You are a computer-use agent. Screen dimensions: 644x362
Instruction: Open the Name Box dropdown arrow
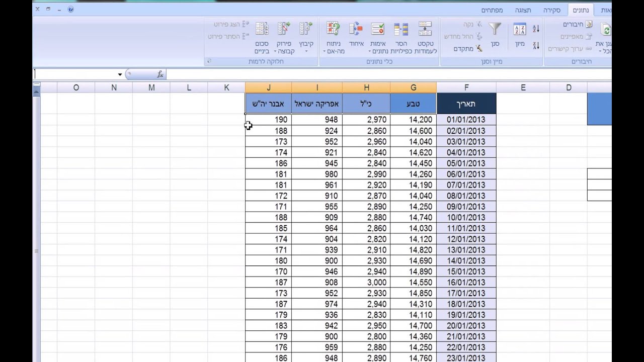coord(120,74)
